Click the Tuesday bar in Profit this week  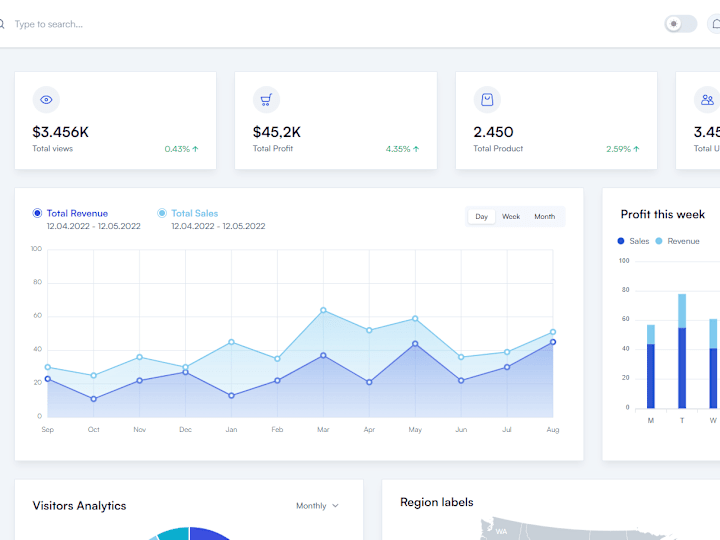coord(682,351)
